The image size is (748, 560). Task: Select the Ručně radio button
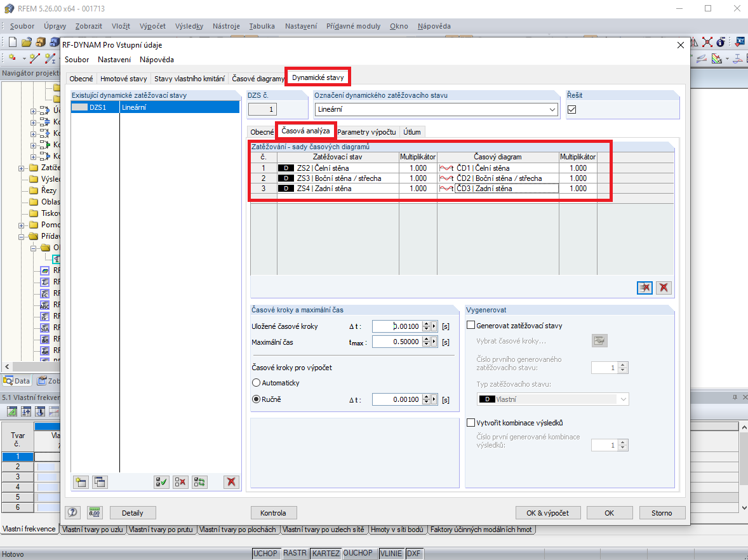256,399
